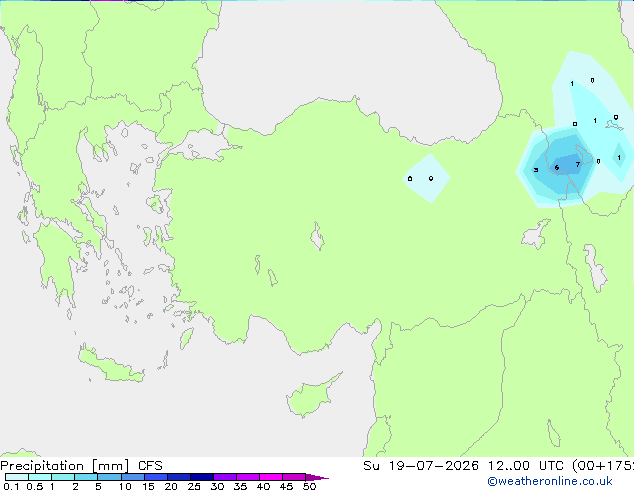Select the 2–5 mm legend color swatch
The width and height of the screenshot is (634, 490).
[x=86, y=477]
